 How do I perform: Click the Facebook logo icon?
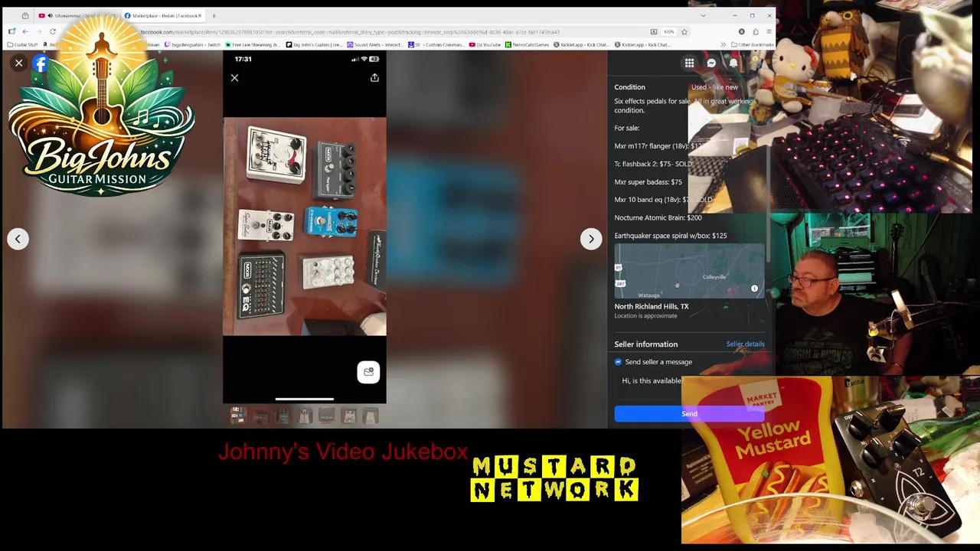click(40, 64)
